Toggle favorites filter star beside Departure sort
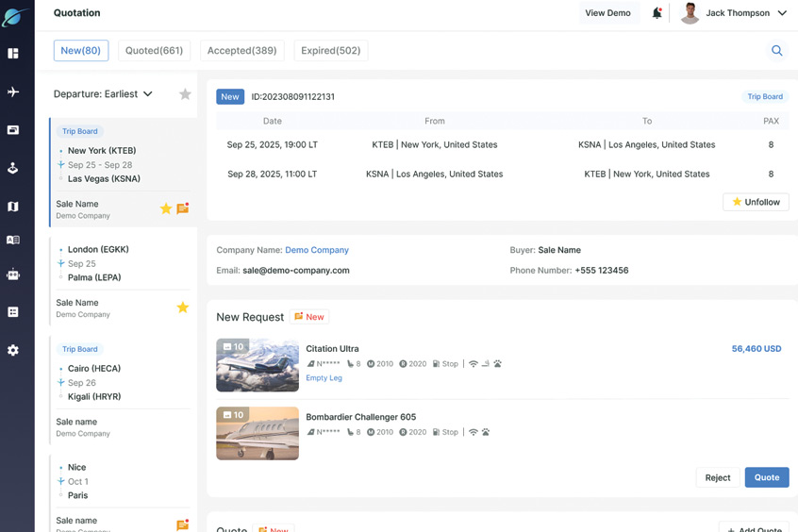Image resolution: width=798 pixels, height=532 pixels. click(x=185, y=94)
